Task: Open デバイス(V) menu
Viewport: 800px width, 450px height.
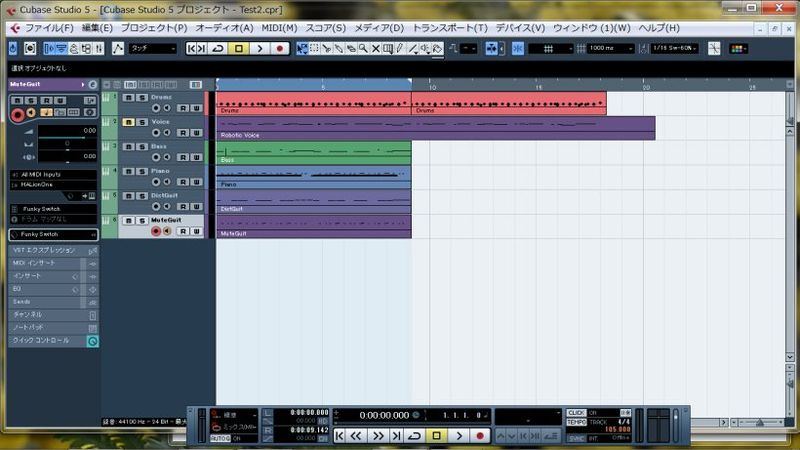Action: 520,28
